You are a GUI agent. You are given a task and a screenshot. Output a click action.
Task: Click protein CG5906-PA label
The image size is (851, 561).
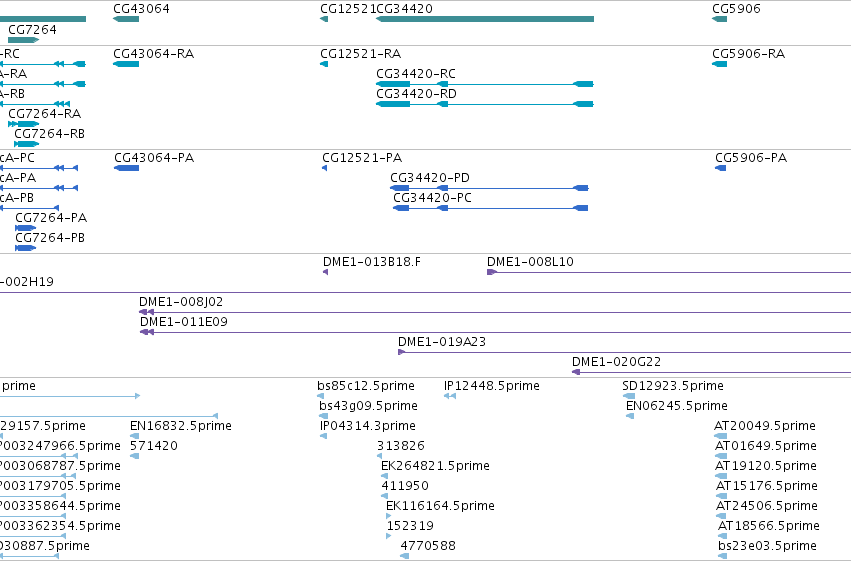[x=751, y=158]
